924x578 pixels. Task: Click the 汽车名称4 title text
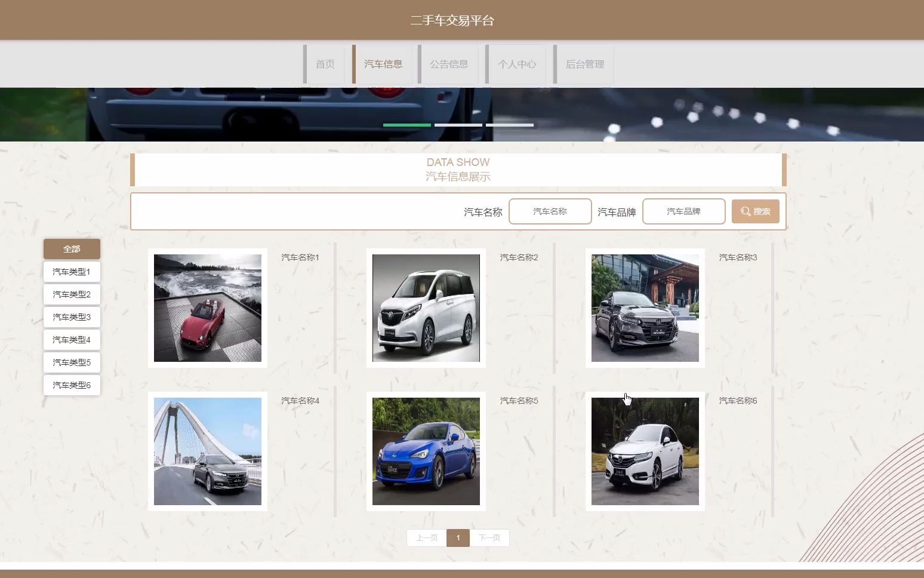coord(300,401)
